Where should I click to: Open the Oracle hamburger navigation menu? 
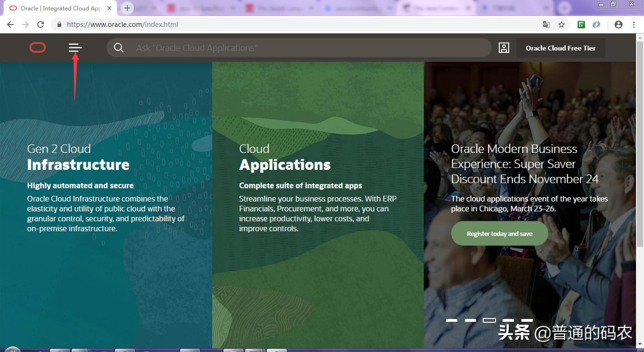(x=75, y=48)
